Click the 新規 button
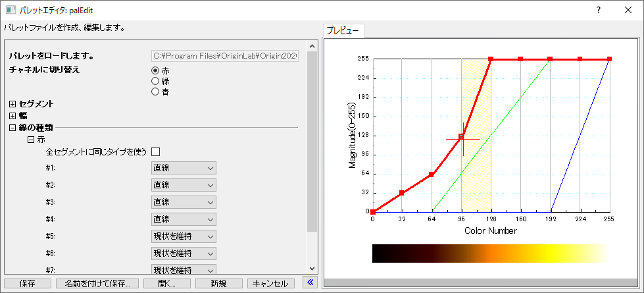This screenshot has height=293, width=644. point(219,284)
